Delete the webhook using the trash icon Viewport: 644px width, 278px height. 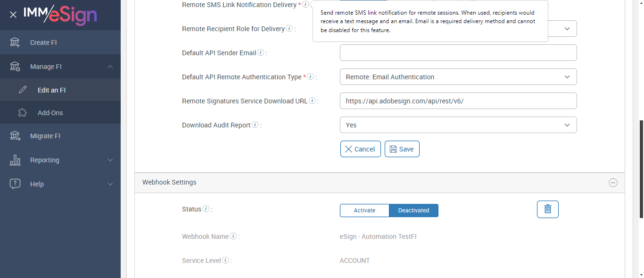tap(547, 209)
